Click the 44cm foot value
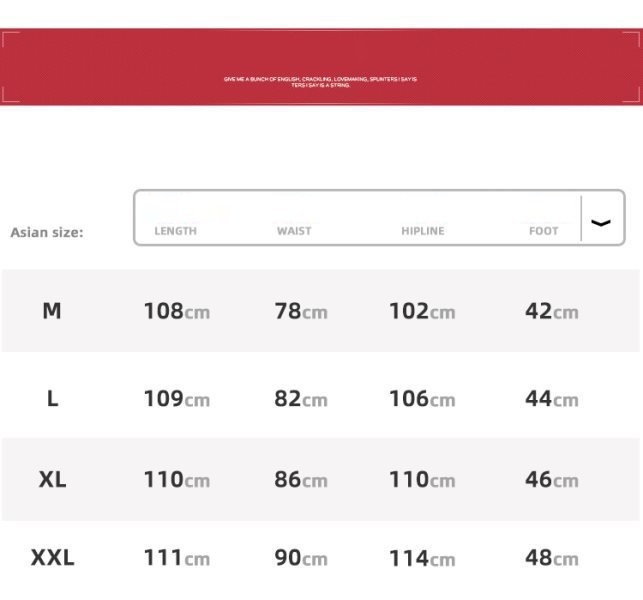Viewport: 643px width, 600px height. 551,399
